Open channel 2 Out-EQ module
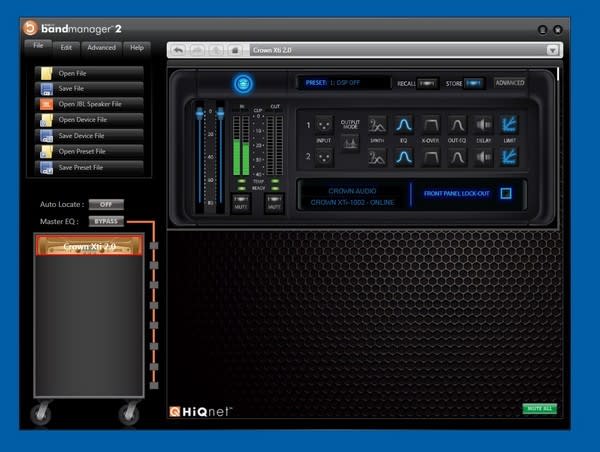 tap(457, 157)
